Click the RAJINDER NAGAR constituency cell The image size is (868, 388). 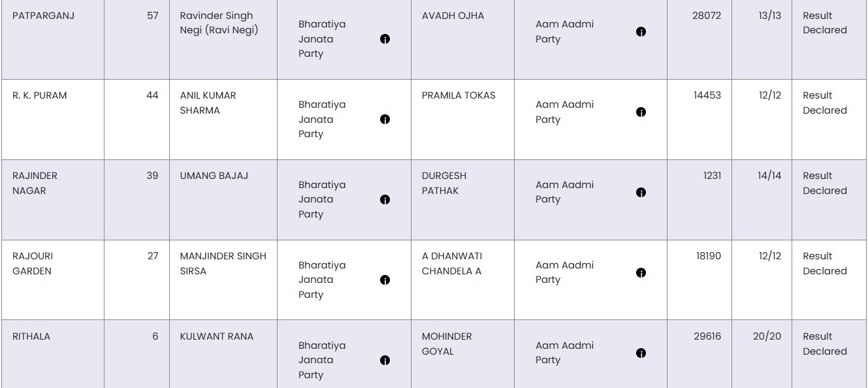[x=35, y=184]
